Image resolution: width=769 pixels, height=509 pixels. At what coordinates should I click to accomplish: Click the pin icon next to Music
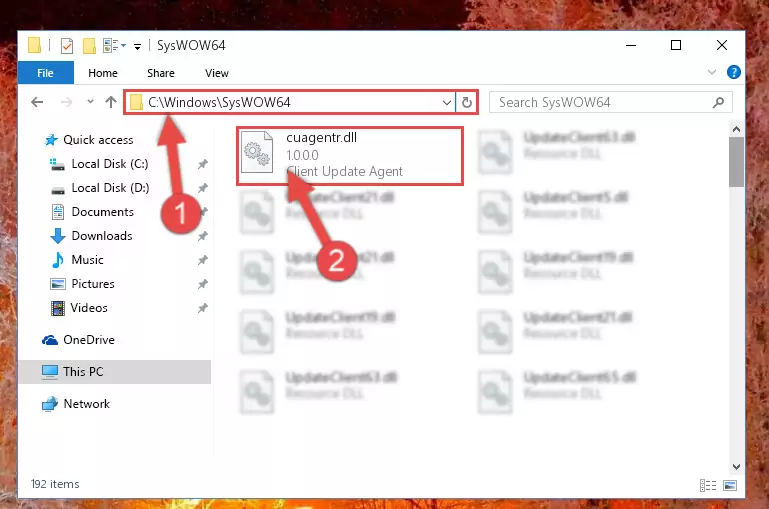tap(203, 260)
